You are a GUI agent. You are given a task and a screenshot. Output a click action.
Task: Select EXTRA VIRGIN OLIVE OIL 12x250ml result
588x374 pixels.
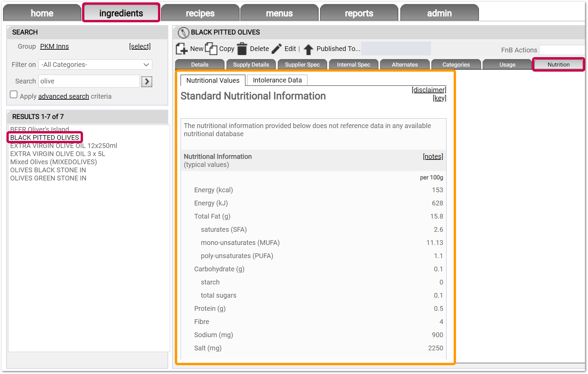pyautogui.click(x=64, y=146)
